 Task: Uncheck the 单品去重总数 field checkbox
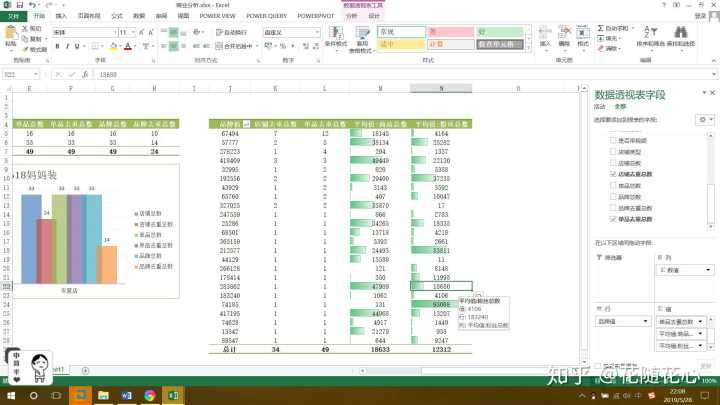611,218
